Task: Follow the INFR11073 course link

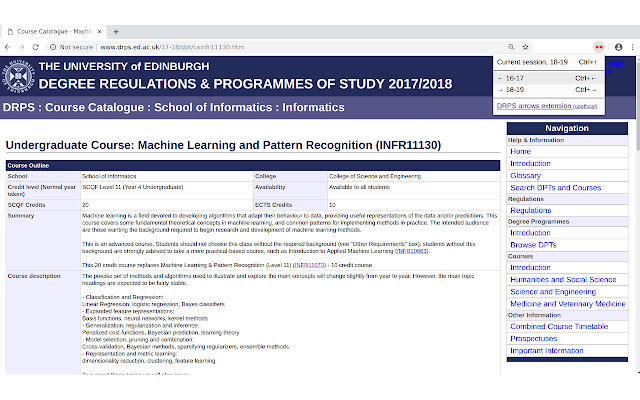Action: click(309, 265)
